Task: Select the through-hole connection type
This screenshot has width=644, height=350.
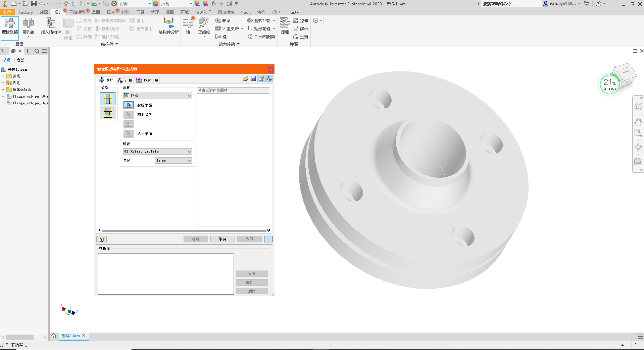Action: [x=108, y=99]
